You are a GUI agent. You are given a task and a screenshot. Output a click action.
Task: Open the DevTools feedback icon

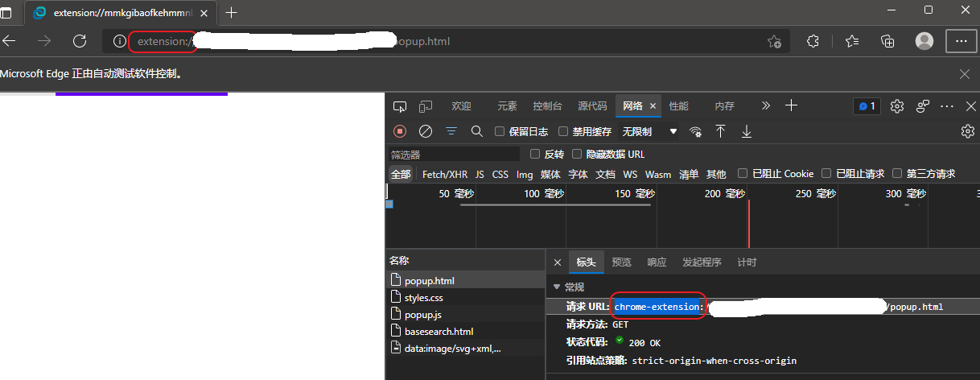(923, 106)
